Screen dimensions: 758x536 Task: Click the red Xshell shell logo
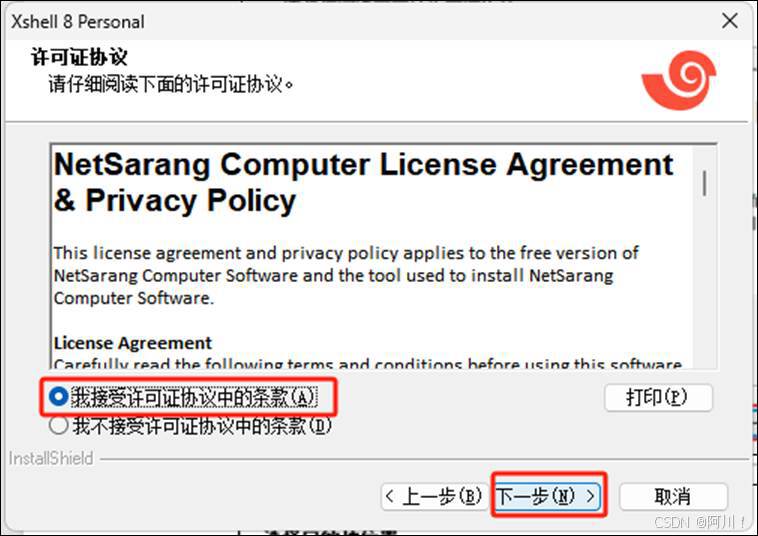679,80
